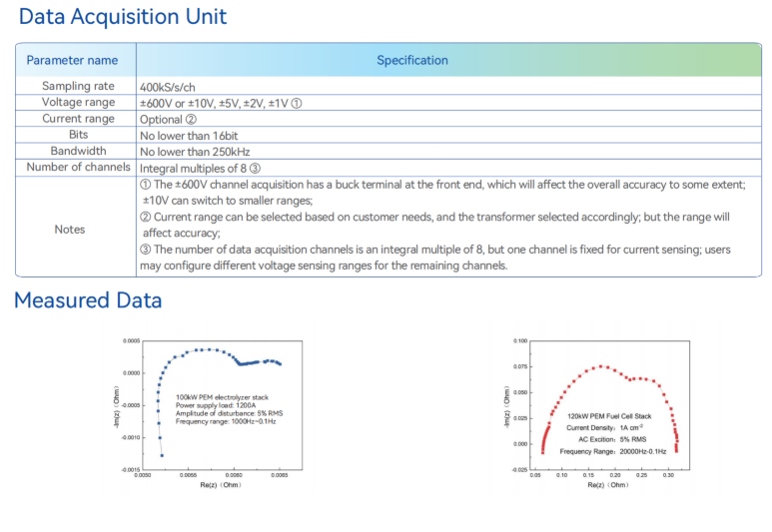The width and height of the screenshot is (772, 532).
Task: Select the Specification column header
Action: pyautogui.click(x=411, y=60)
